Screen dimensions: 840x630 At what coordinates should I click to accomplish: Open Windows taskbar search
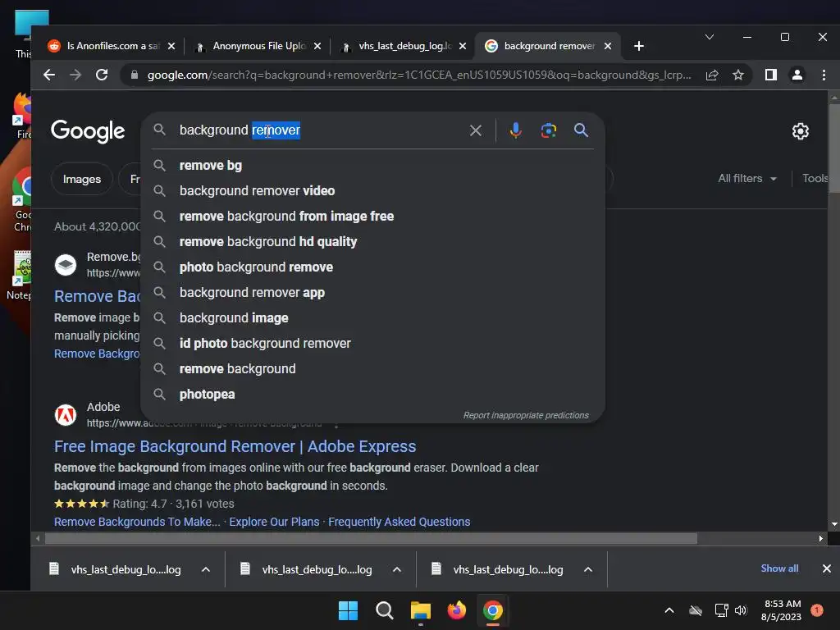click(x=384, y=610)
